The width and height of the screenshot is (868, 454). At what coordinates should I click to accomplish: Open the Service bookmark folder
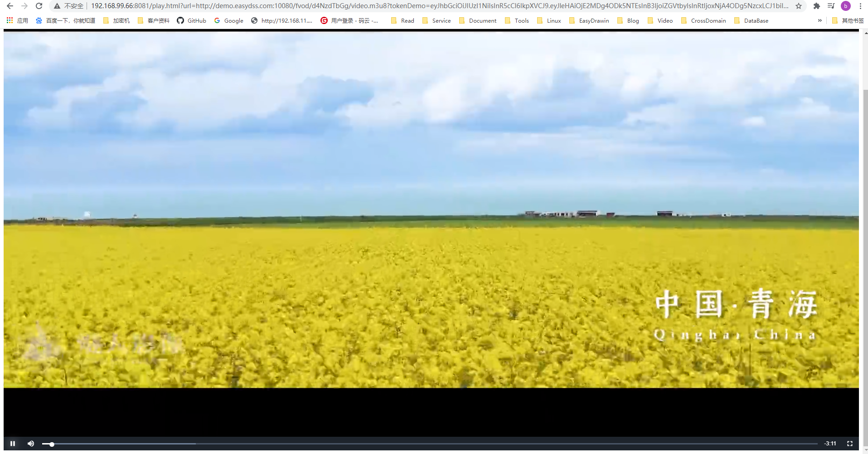(436, 20)
